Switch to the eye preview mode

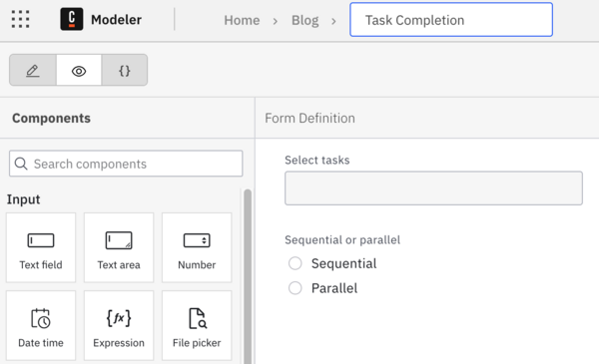[x=79, y=70]
